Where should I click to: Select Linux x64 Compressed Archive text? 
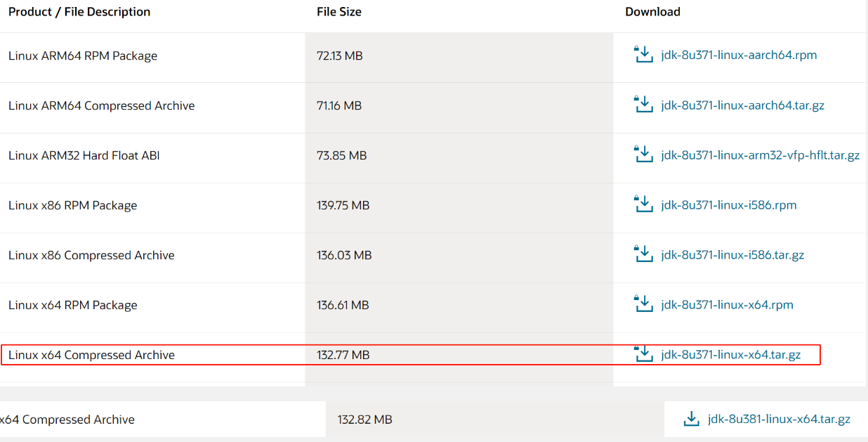click(91, 355)
